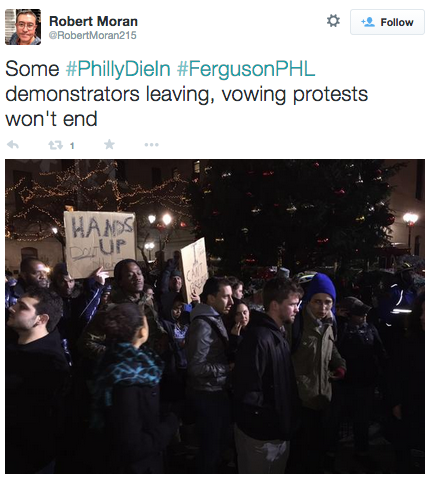
Task: Click the word 'demonstrators' in the tweet
Action: (72, 94)
